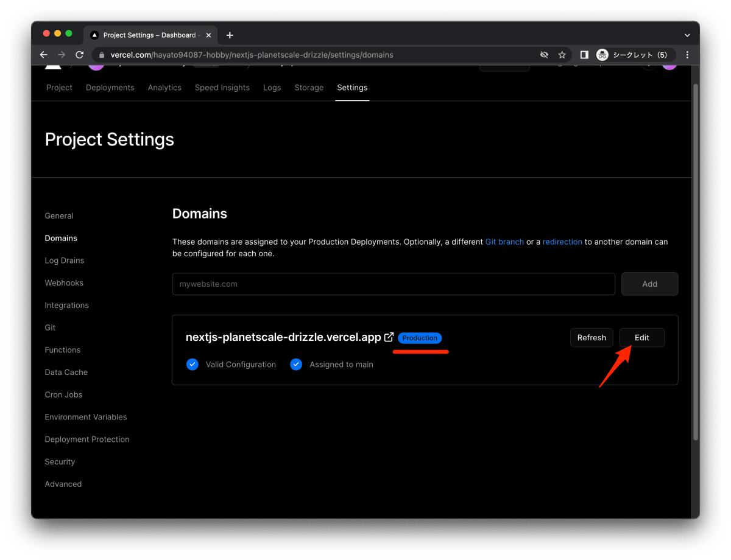Click the Assigned to main check icon

pos(296,365)
